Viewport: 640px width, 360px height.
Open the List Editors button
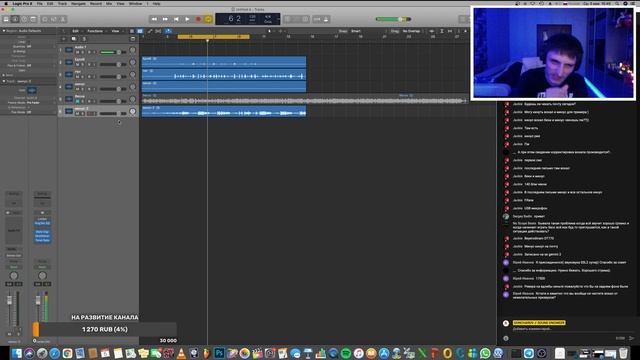point(462,19)
